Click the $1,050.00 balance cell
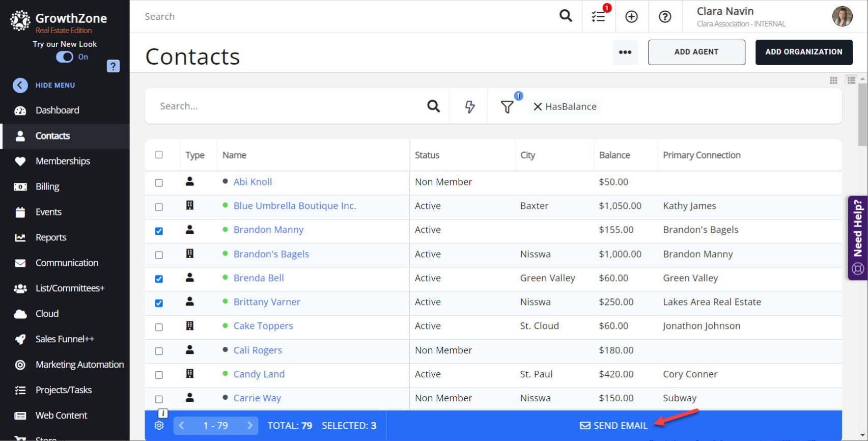The width and height of the screenshot is (868, 441). point(620,206)
